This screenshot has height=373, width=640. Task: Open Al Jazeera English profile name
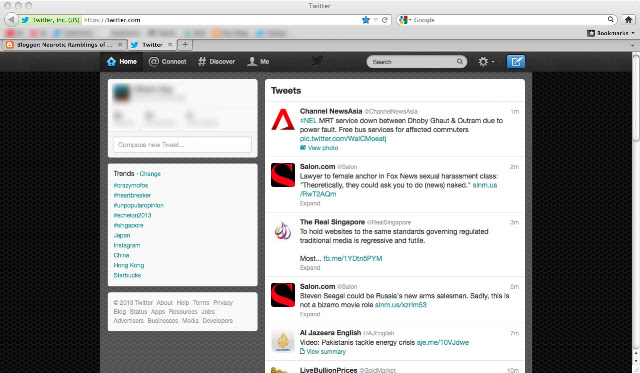click(x=330, y=333)
